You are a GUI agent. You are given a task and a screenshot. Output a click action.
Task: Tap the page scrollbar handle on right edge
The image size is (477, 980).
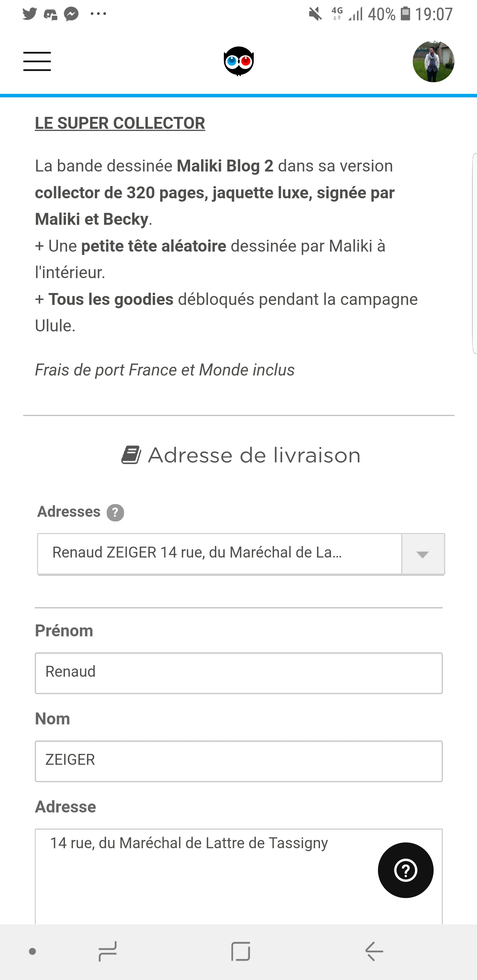tap(474, 253)
